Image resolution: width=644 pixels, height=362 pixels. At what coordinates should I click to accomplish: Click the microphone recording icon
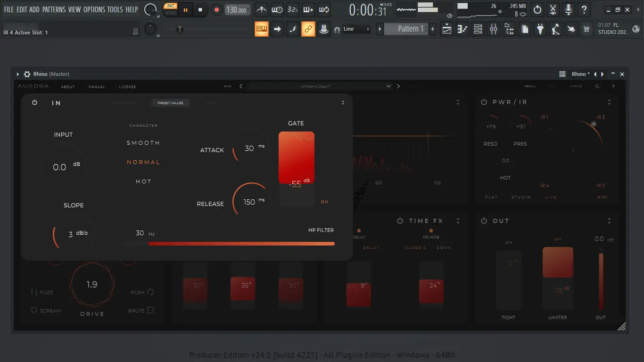[569, 9]
